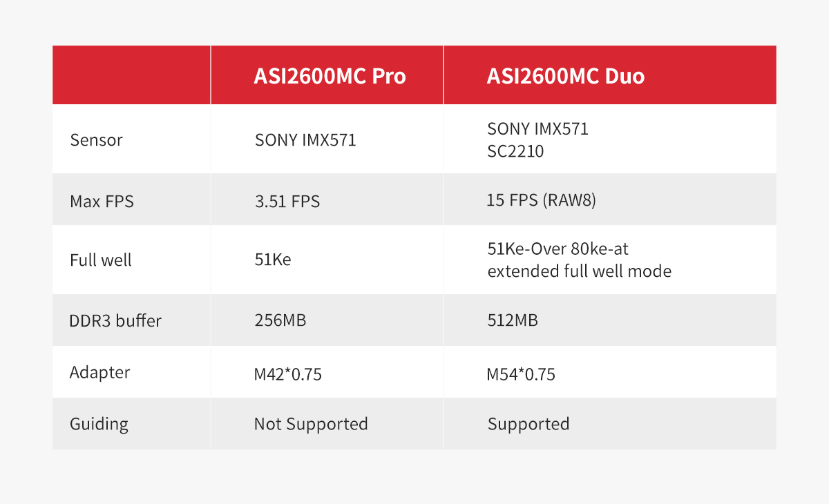Viewport: 829px width, 504px height.
Task: Click the ASI2600MC Pro column header
Action: [x=330, y=75]
